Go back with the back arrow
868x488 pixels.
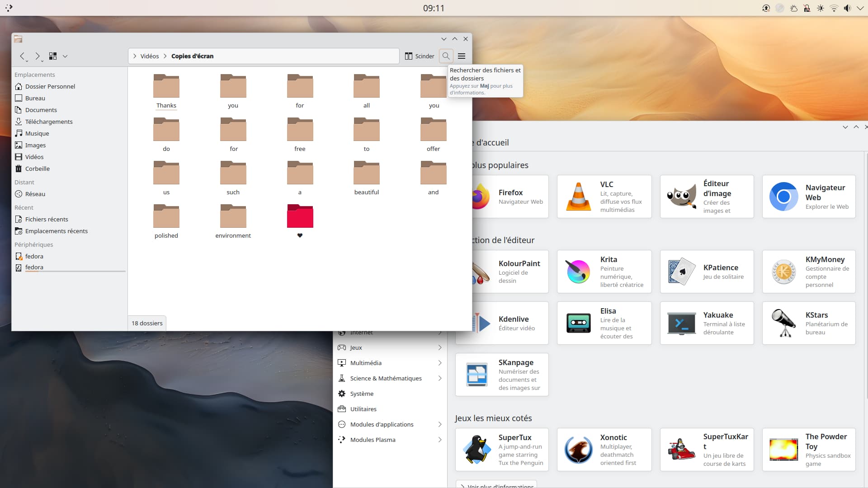tap(22, 56)
